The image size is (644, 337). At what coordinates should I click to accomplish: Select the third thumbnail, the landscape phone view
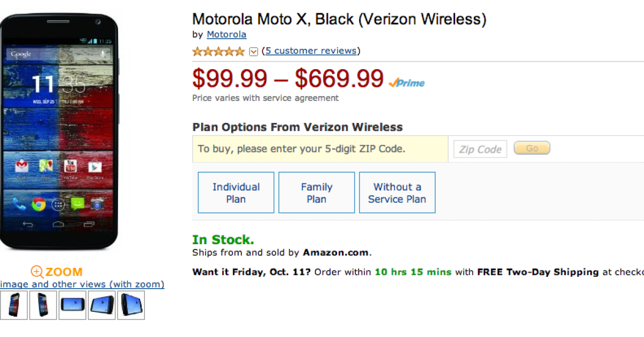72,305
